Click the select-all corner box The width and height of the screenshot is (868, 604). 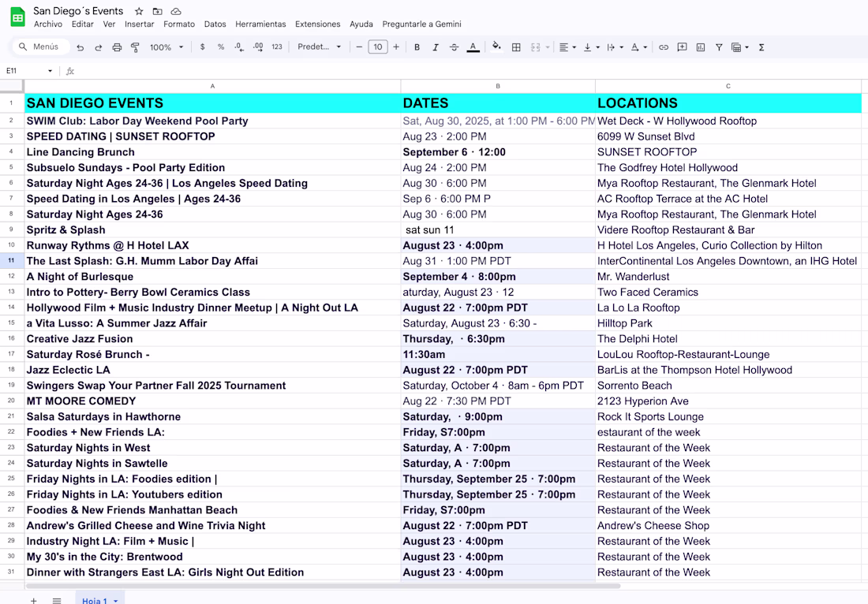pyautogui.click(x=12, y=86)
